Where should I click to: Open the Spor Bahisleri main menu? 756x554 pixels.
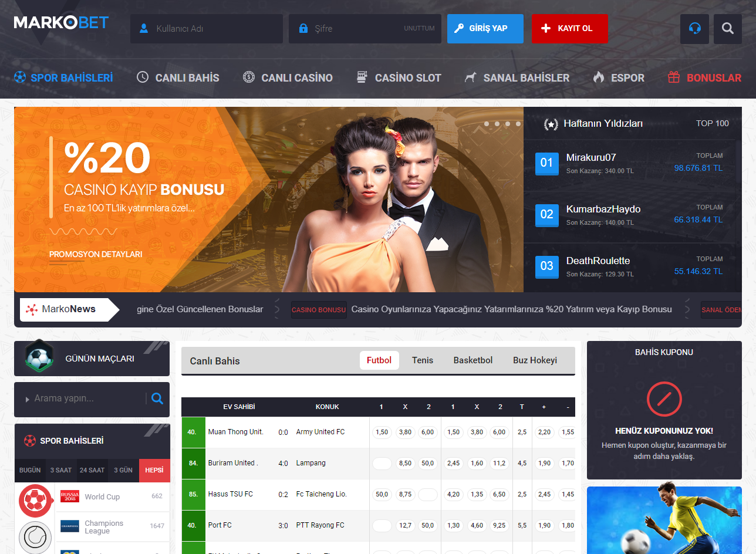63,77
